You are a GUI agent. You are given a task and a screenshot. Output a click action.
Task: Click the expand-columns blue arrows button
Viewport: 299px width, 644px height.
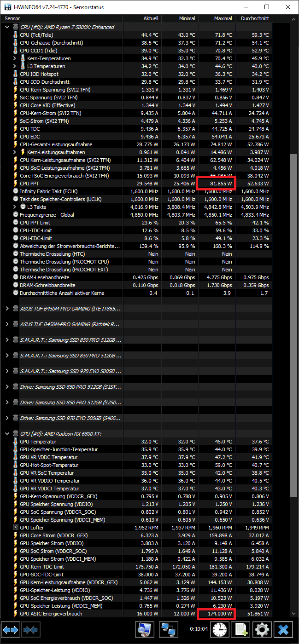coord(11,629)
